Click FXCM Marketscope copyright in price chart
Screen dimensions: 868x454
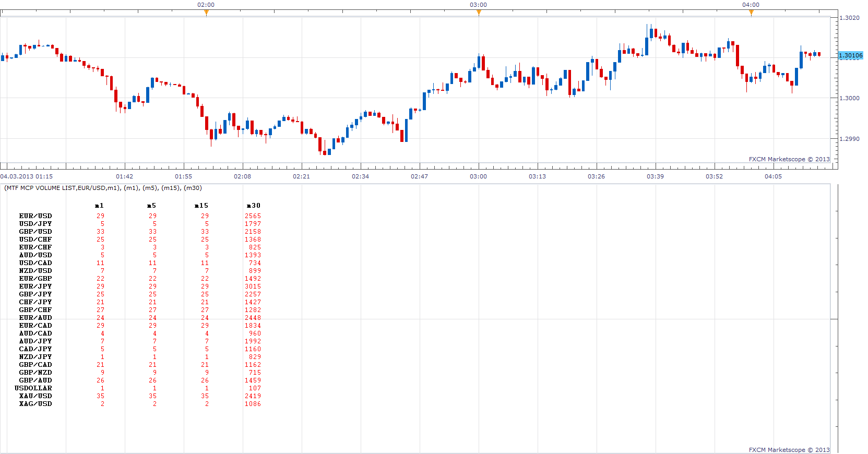pos(789,159)
